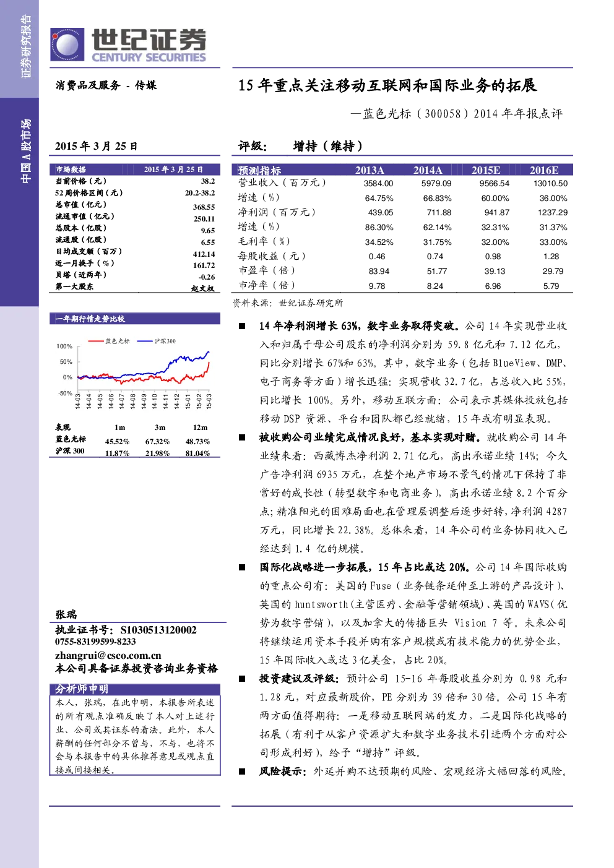Click the heading 风险提示
Screen dimensions: 614x868
[282, 771]
